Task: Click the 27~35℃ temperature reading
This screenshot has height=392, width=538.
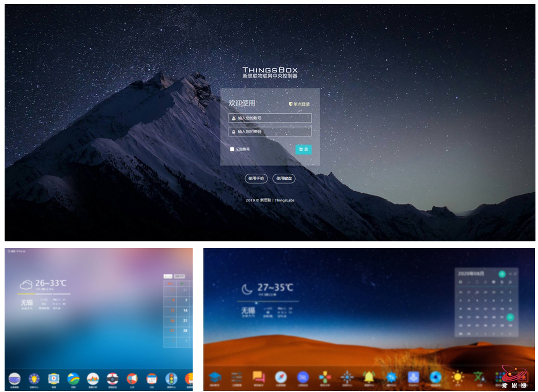Action: click(x=275, y=287)
